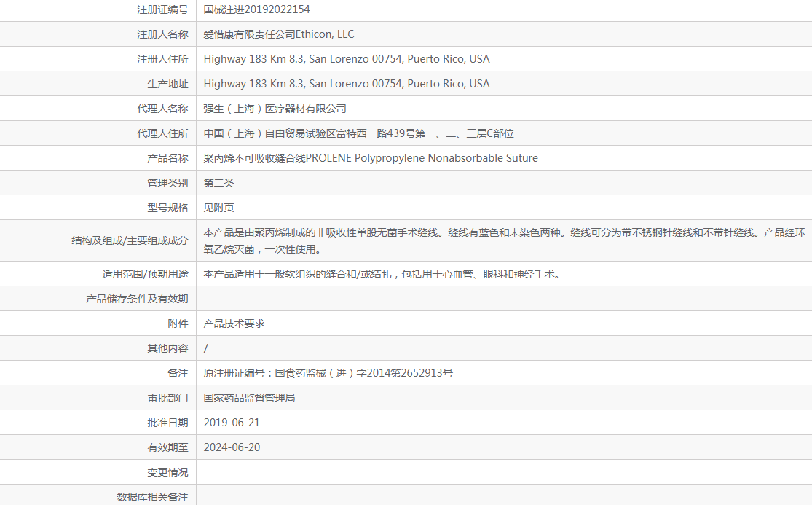The width and height of the screenshot is (812, 505).
Task: Select the management class value 第二类
Action: (x=218, y=184)
